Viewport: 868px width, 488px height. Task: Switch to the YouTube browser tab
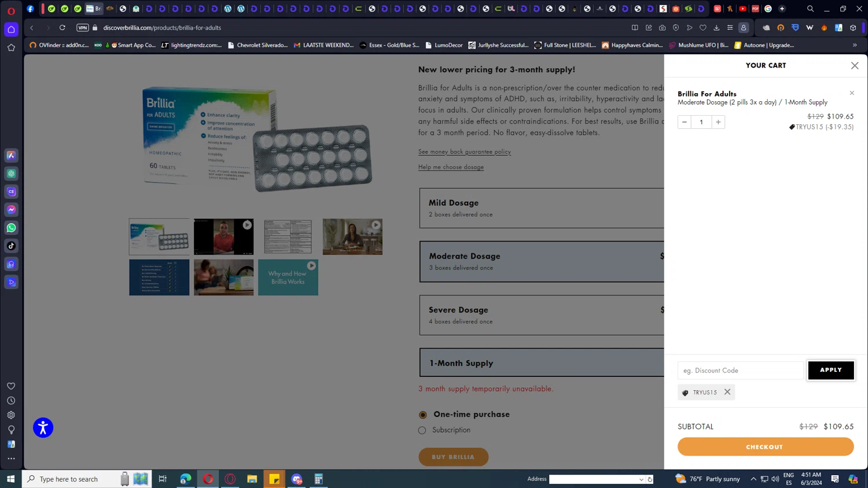point(742,9)
